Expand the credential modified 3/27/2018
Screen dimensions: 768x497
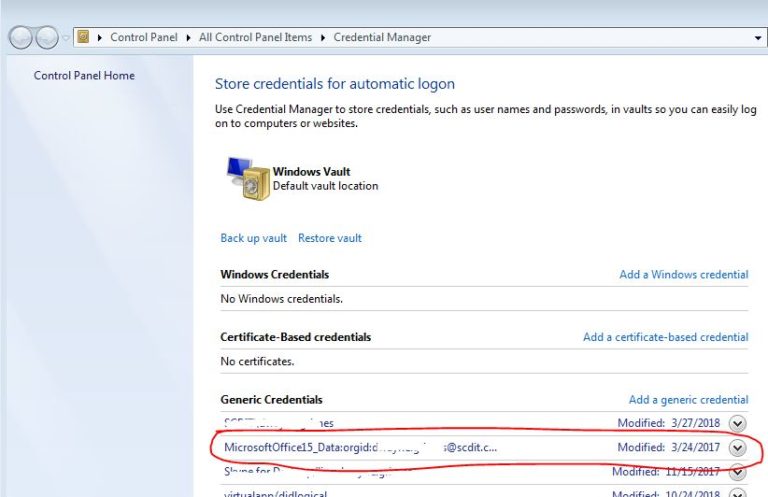tap(738, 423)
